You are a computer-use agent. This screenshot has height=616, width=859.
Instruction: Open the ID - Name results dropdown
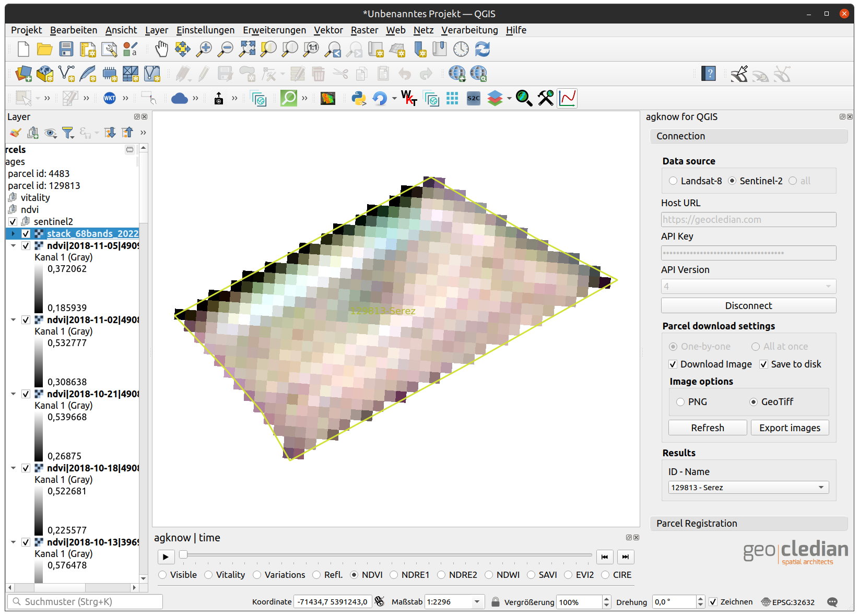pos(748,488)
